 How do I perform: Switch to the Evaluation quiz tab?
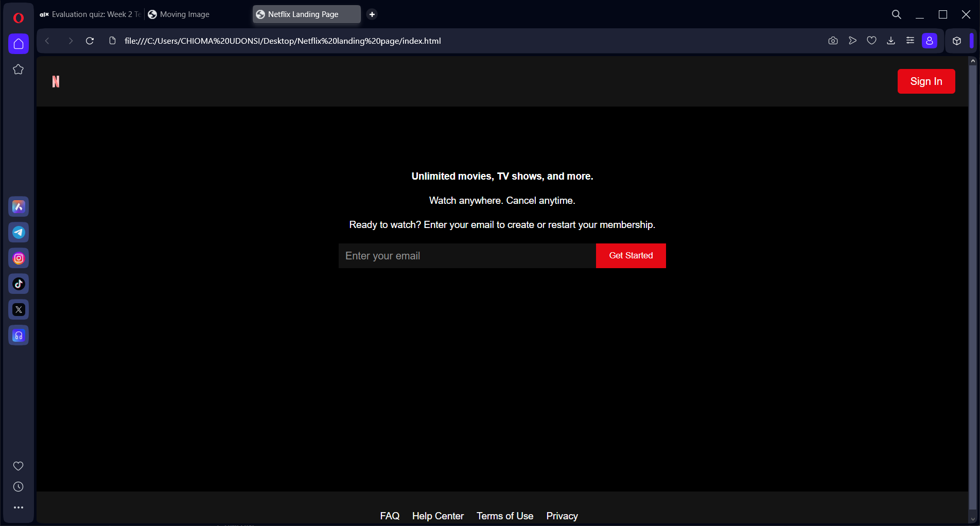click(x=90, y=14)
